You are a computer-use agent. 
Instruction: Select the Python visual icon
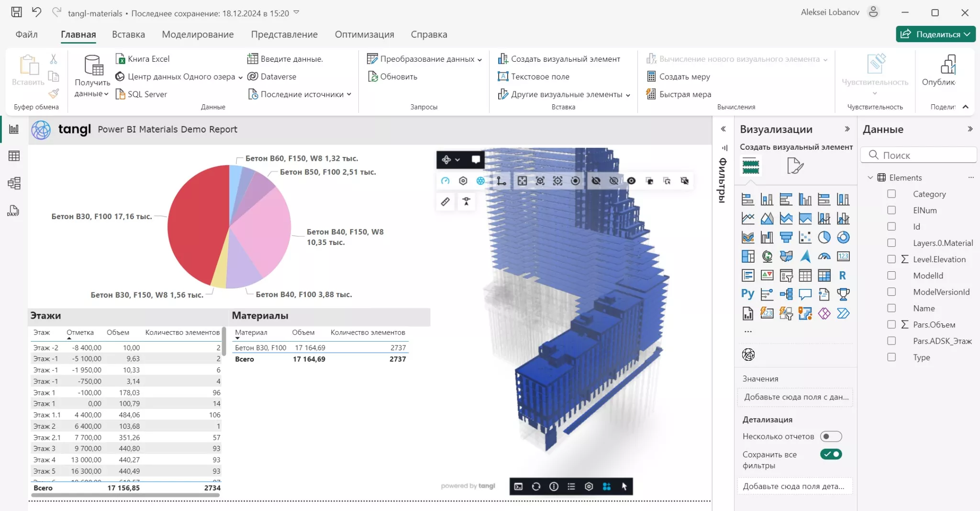[747, 294]
